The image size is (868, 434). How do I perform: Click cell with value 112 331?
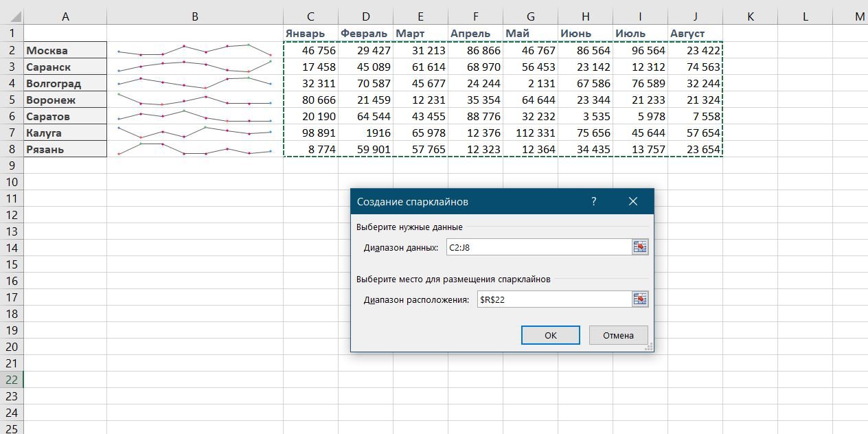pyautogui.click(x=530, y=133)
